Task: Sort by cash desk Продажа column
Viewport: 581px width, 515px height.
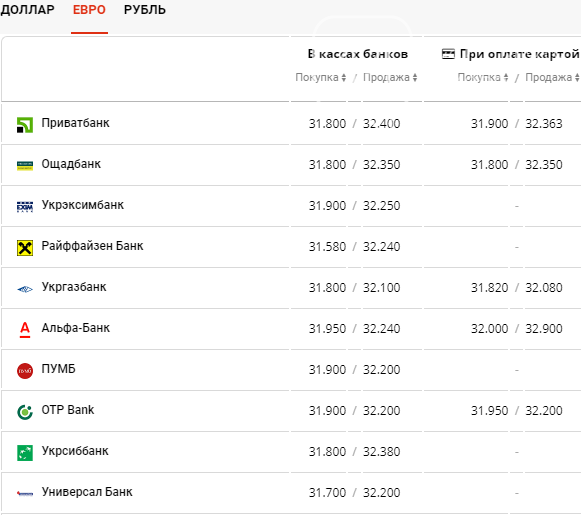Action: click(x=390, y=77)
